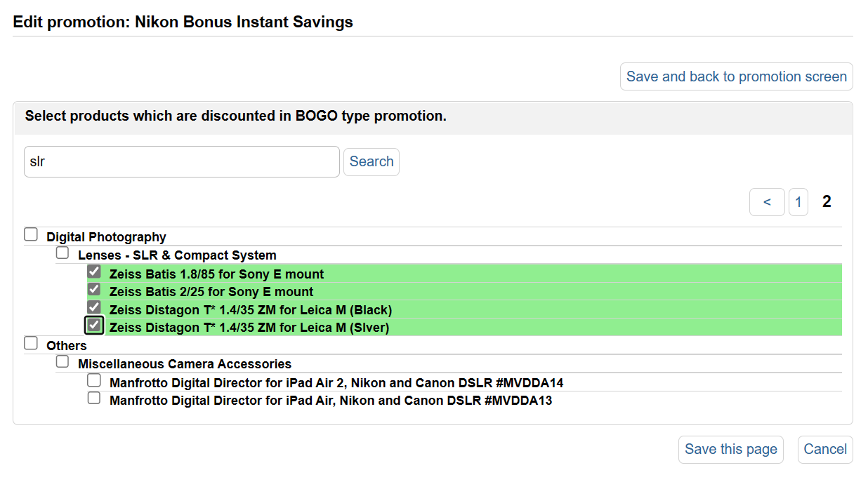
Task: Click Zeiss Batis 2/25 for Sony E mount label
Action: coord(211,292)
